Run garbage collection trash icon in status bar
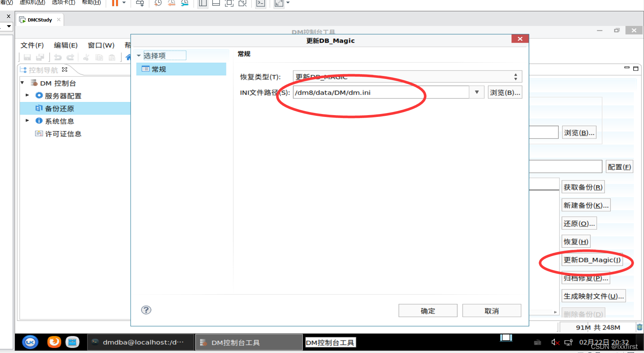 pos(640,327)
